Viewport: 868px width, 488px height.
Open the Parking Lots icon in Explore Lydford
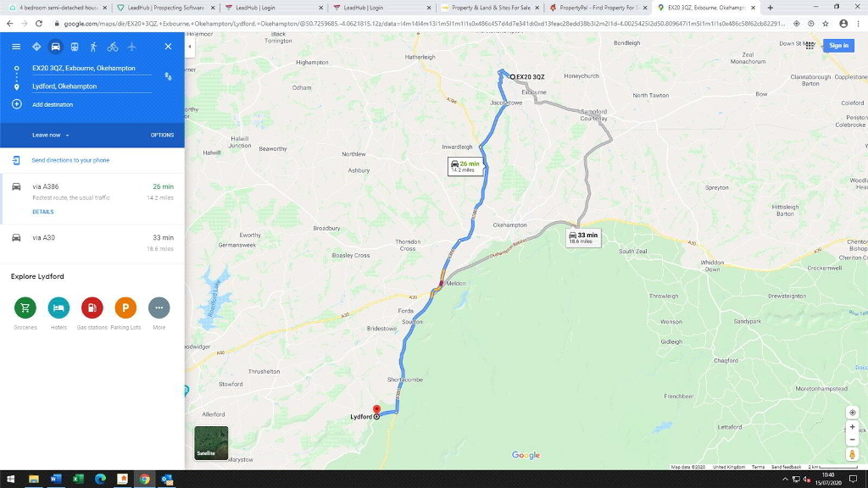click(x=125, y=308)
